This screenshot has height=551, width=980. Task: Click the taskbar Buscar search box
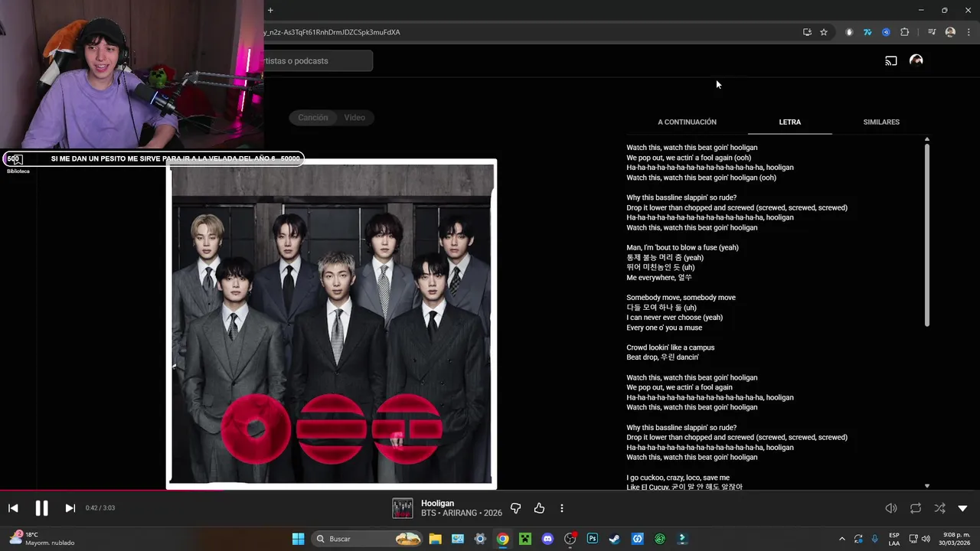pyautogui.click(x=367, y=539)
